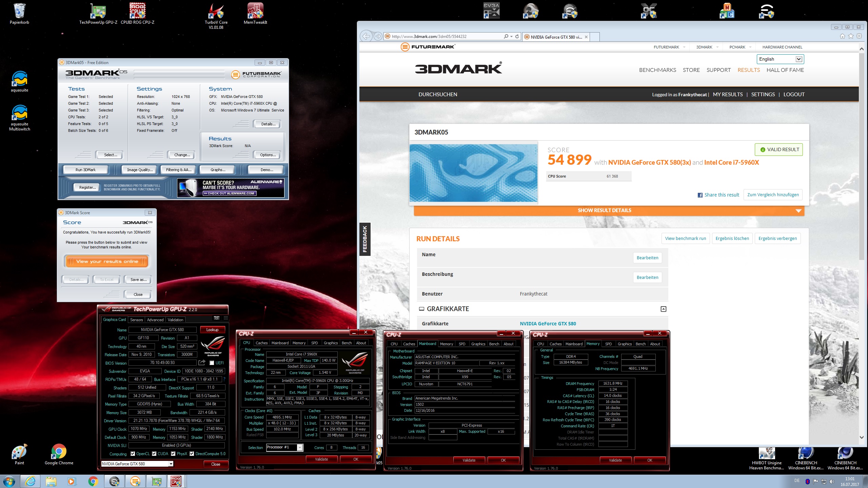Click the 3DMark05 result thumbnail image
The width and height of the screenshot is (868, 488).
point(473,173)
